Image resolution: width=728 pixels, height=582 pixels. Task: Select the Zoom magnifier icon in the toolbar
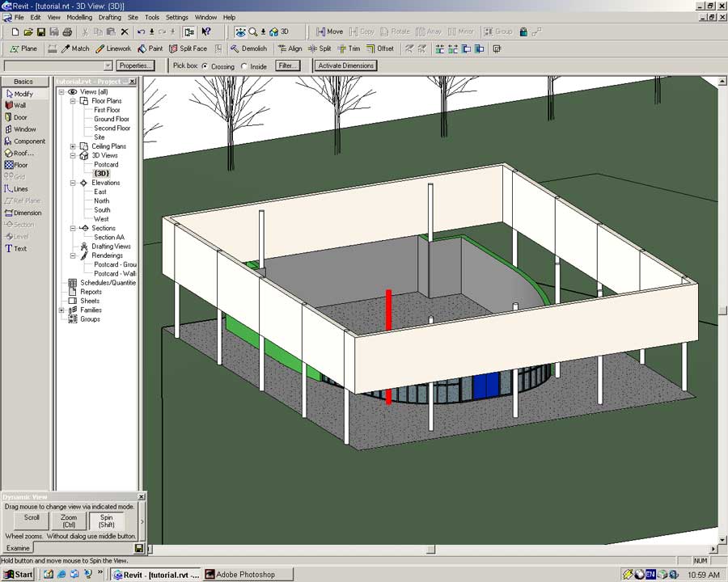coord(253,32)
